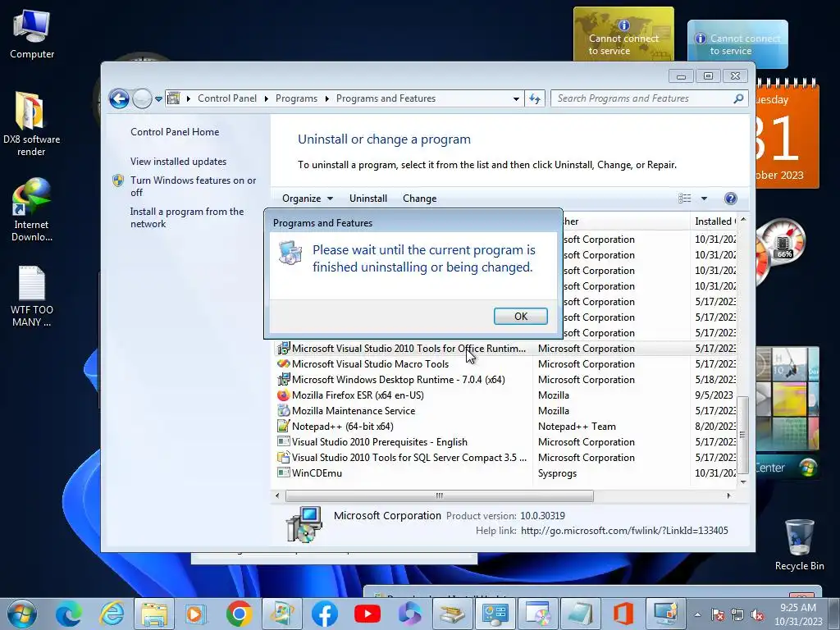Open Facebook from the taskbar

click(325, 614)
